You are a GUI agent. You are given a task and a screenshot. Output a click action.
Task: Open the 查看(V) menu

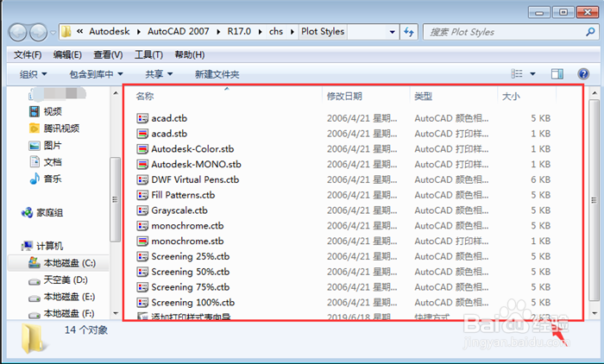tap(108, 55)
